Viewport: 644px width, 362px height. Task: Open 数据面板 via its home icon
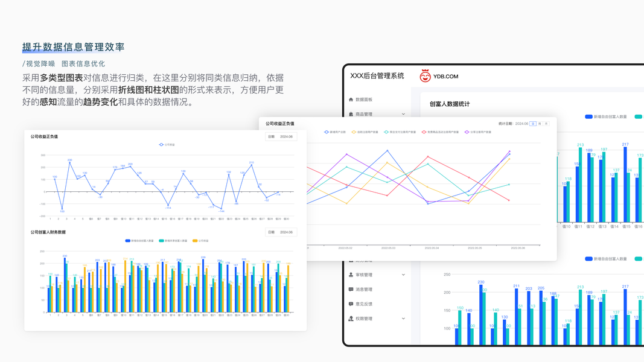point(351,100)
